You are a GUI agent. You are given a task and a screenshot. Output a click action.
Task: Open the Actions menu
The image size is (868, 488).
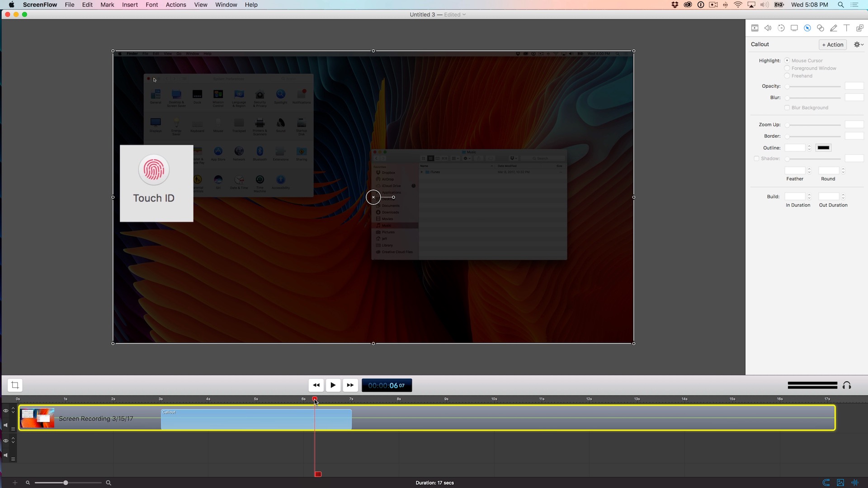click(176, 5)
